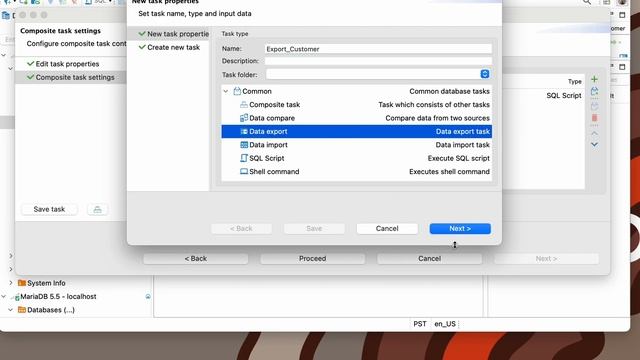Expand the System Info tree node

11,283
